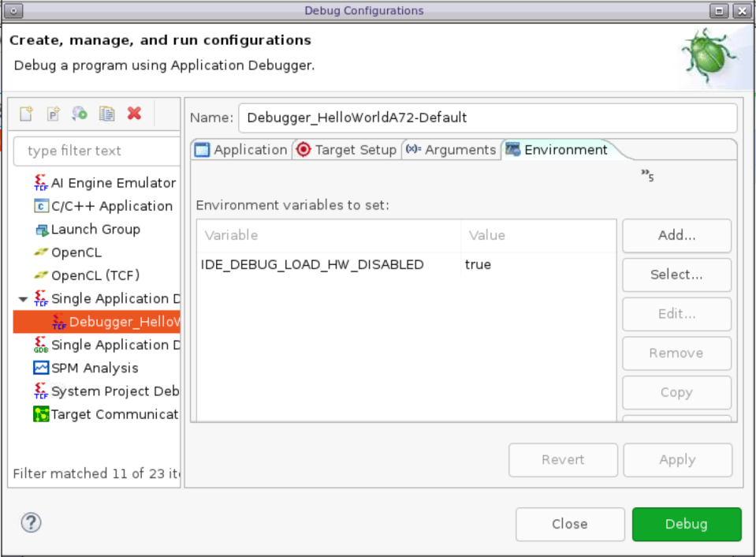Expand hidden tabs with the chevron overflow

646,175
